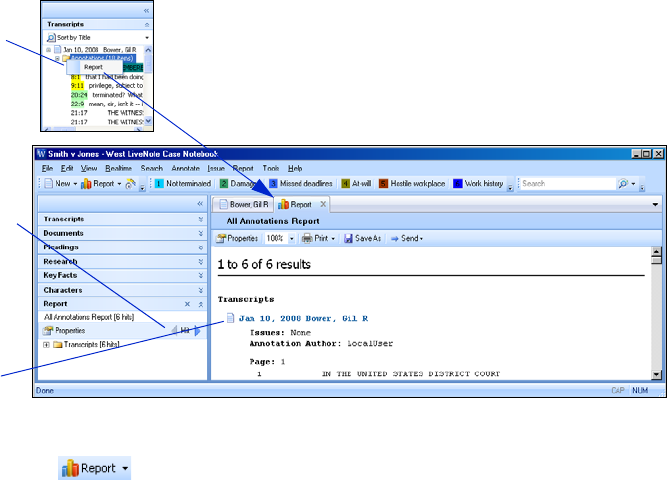667x480 pixels.
Task: Click Properties in the report toolbar
Action: tap(237, 238)
